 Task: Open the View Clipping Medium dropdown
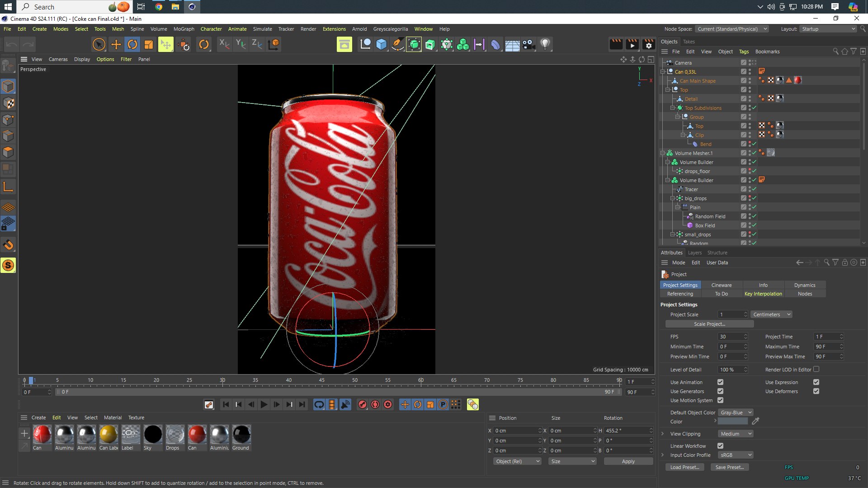click(x=736, y=434)
